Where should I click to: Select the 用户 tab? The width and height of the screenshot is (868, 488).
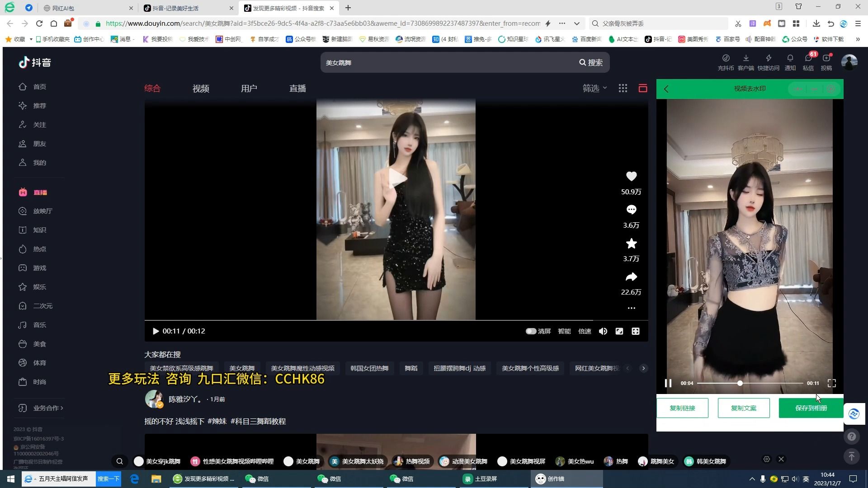coord(249,89)
